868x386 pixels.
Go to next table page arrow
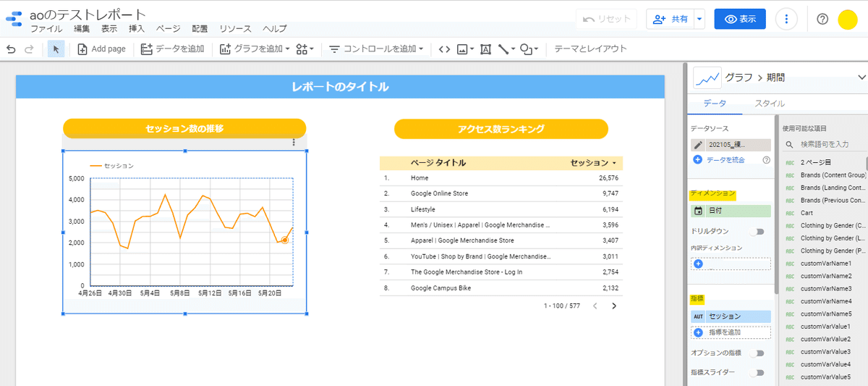click(x=614, y=306)
